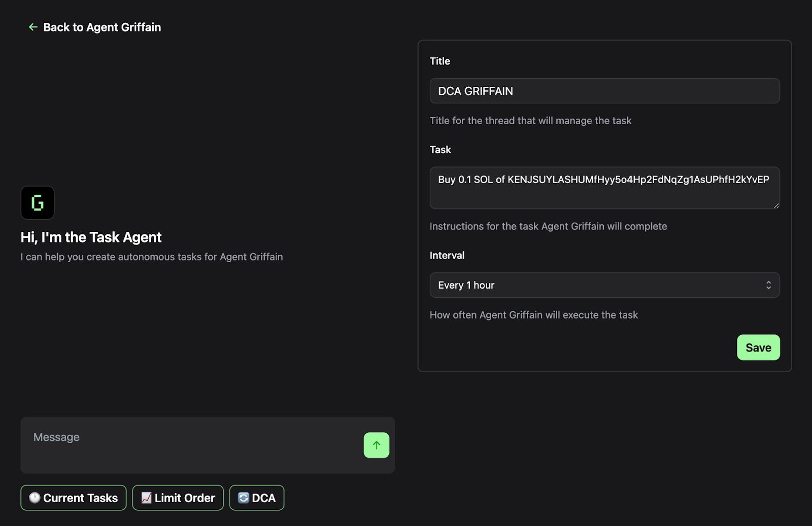Click the Task textarea resize handle
Viewport: 812px width, 526px height.
[x=776, y=205]
